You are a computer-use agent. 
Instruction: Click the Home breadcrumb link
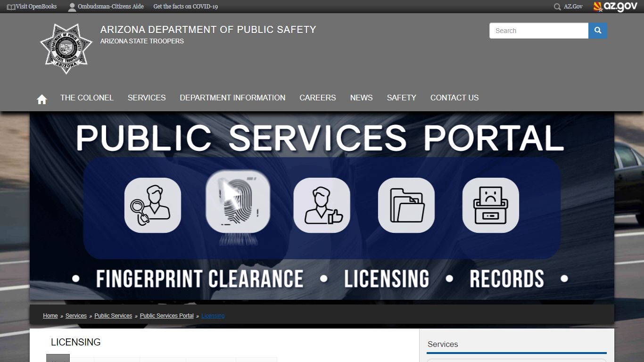click(50, 316)
